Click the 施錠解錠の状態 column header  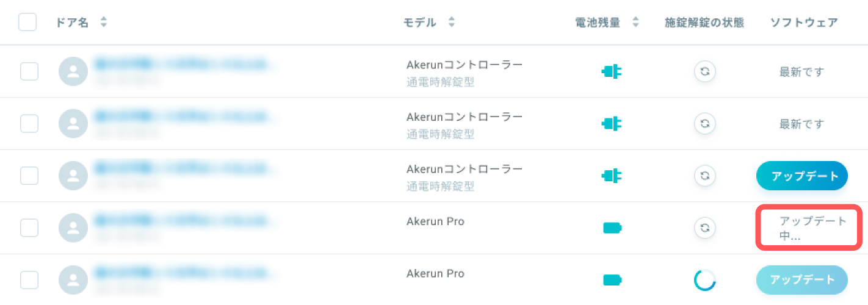tap(704, 23)
